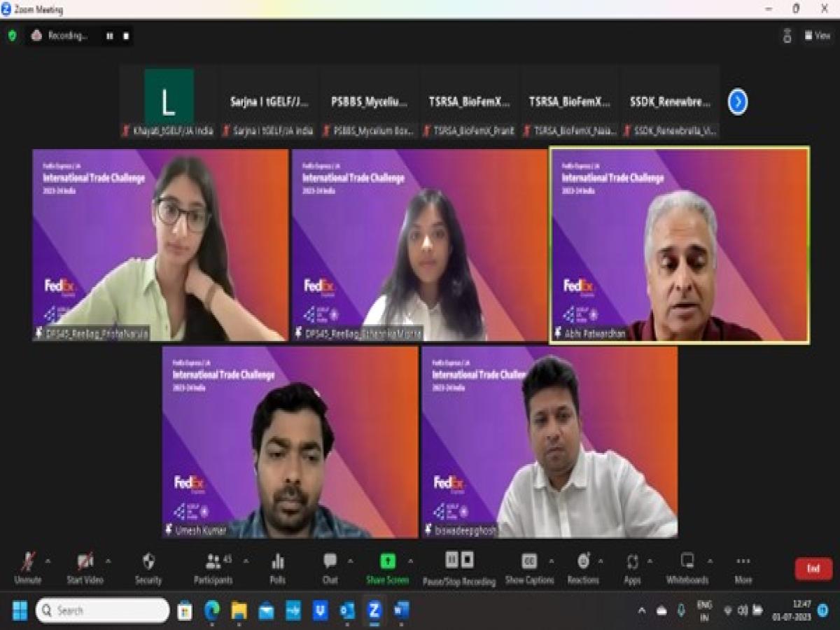Open the Security shield menu
Viewport: 840px width, 630px height.
pyautogui.click(x=148, y=568)
